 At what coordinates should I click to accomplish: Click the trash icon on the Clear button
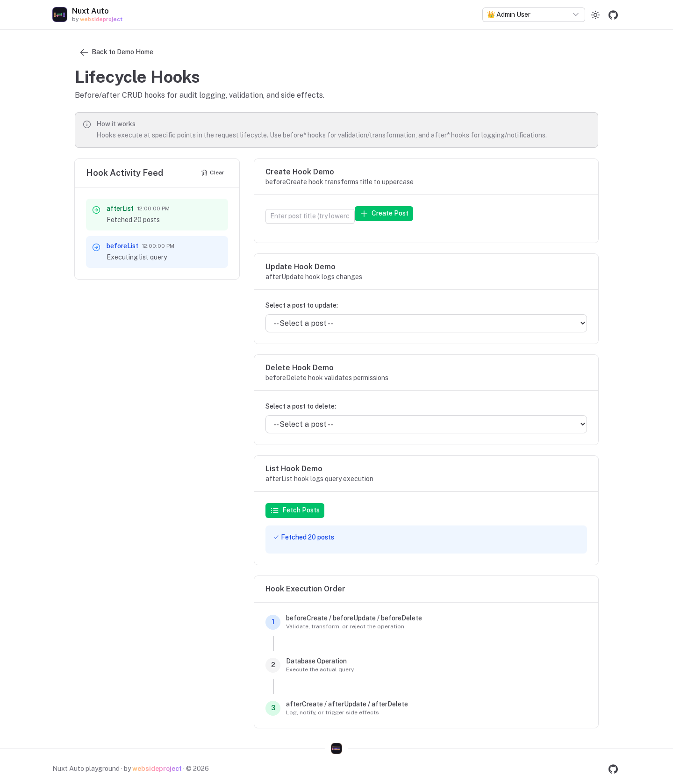point(204,173)
